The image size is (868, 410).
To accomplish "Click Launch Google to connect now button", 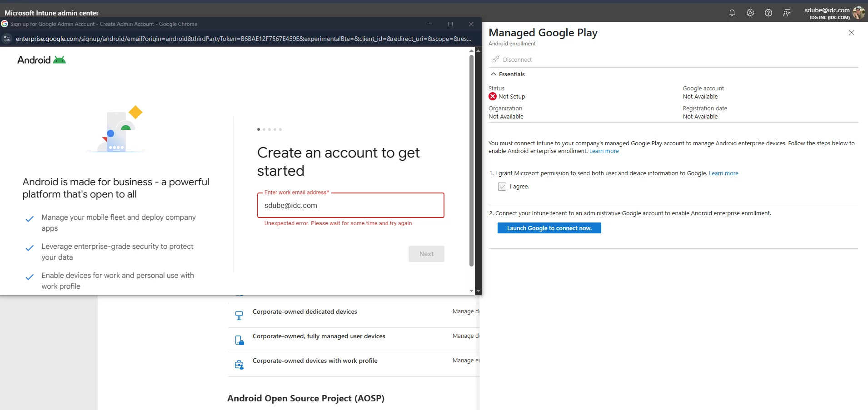I will [x=549, y=228].
